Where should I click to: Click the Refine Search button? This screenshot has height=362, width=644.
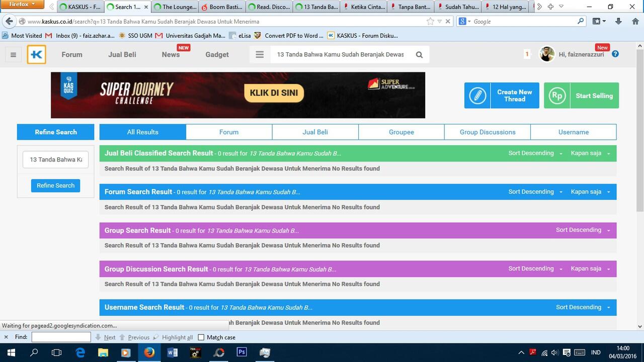(55, 186)
